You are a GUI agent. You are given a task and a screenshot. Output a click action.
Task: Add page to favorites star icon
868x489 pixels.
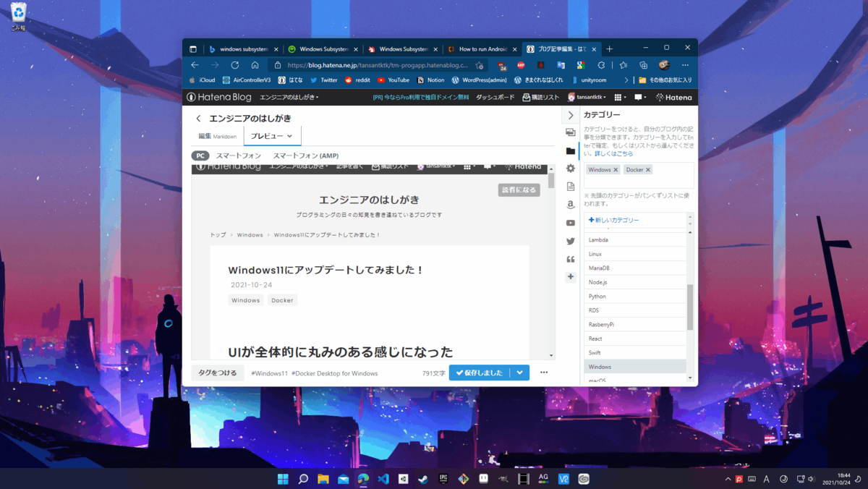pos(480,65)
